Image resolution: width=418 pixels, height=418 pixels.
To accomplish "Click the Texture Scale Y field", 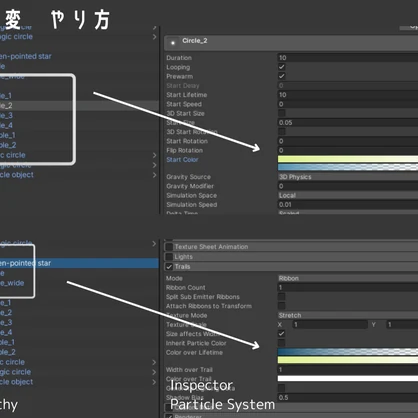I will 402,324.
